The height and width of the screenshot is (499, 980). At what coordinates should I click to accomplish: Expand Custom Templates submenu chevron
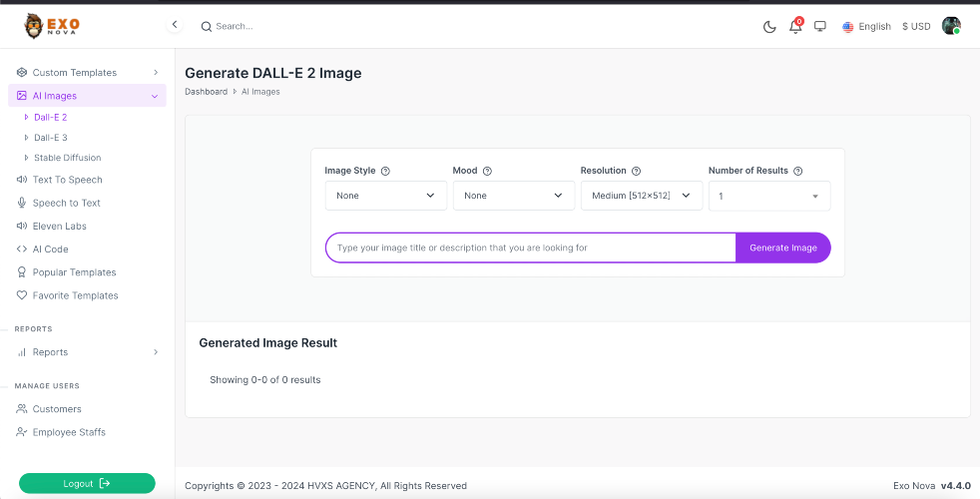click(x=156, y=73)
